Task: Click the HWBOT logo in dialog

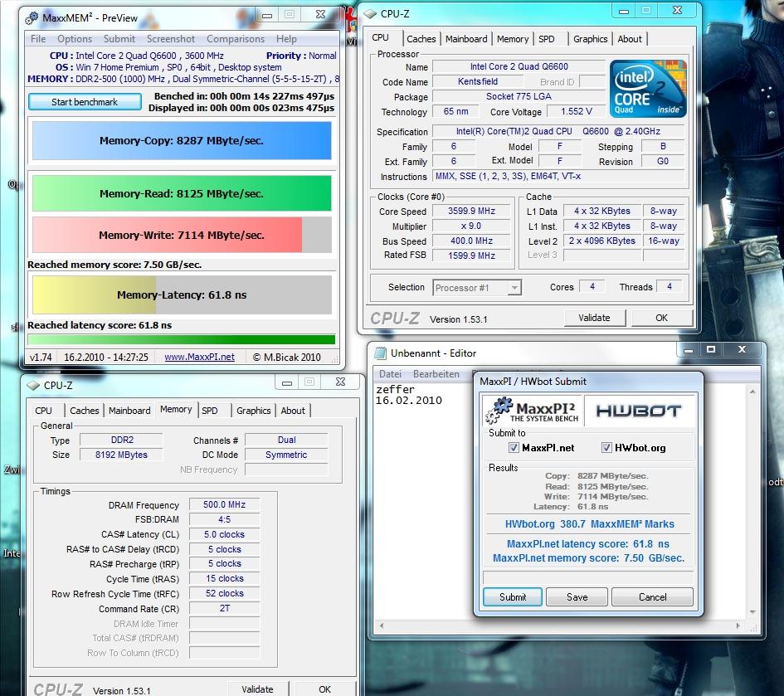Action: coord(639,411)
